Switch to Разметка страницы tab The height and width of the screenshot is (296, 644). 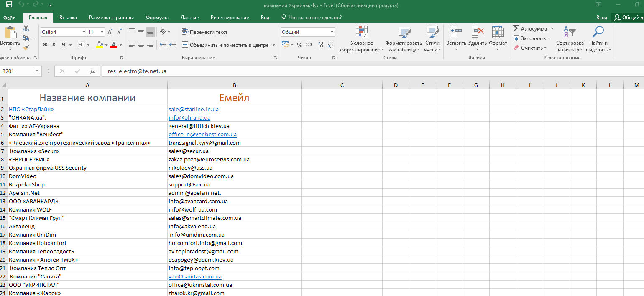(111, 18)
